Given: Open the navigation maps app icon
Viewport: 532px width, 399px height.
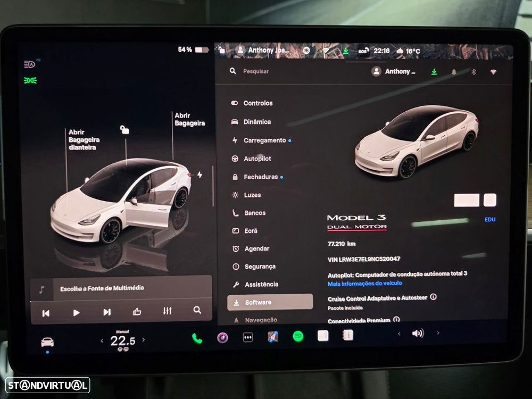Looking at the screenshot, I should pyautogui.click(x=273, y=337).
